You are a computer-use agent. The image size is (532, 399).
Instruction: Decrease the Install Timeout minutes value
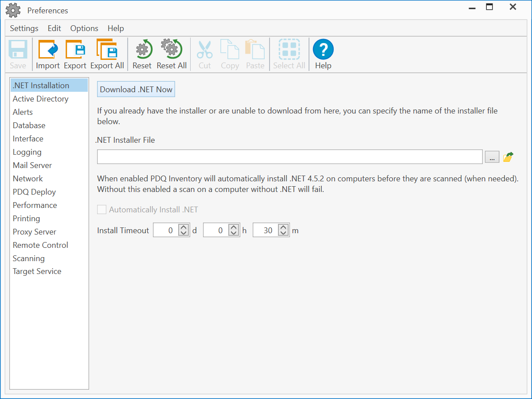(x=283, y=234)
